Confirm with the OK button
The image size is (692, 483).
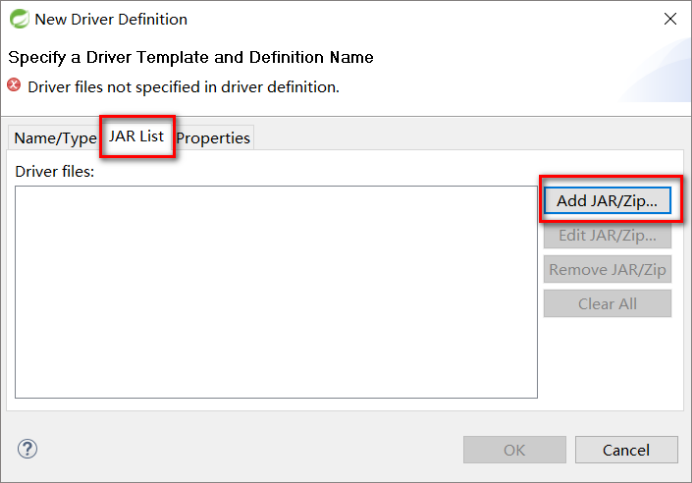pyautogui.click(x=515, y=450)
